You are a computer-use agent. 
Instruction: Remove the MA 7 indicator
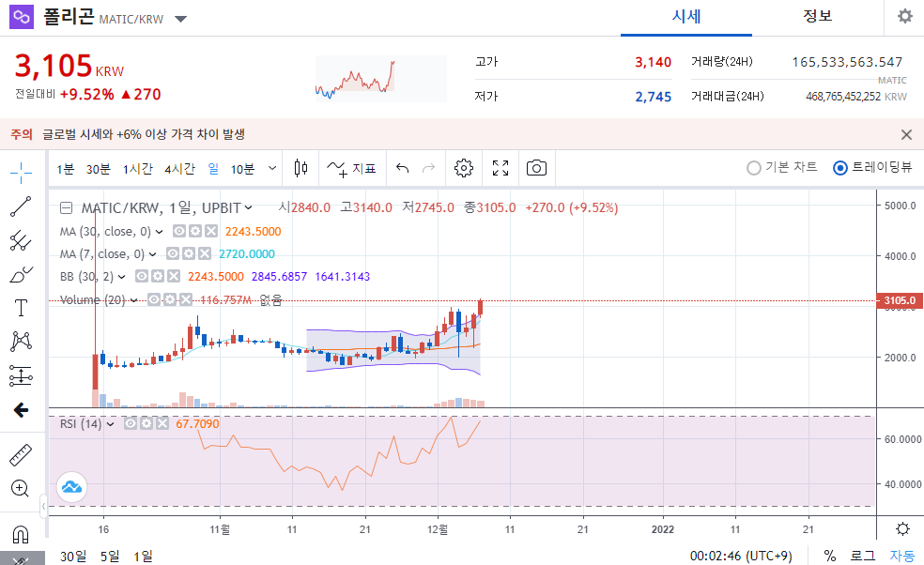point(205,254)
